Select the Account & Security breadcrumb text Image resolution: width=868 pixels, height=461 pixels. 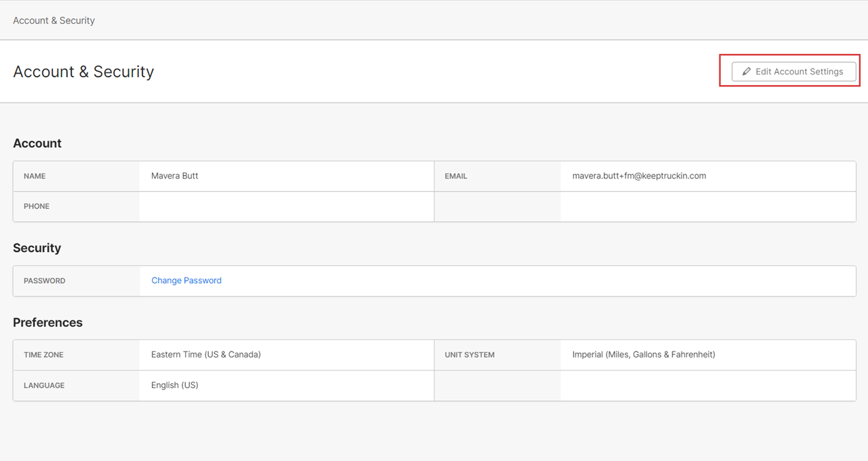point(54,20)
